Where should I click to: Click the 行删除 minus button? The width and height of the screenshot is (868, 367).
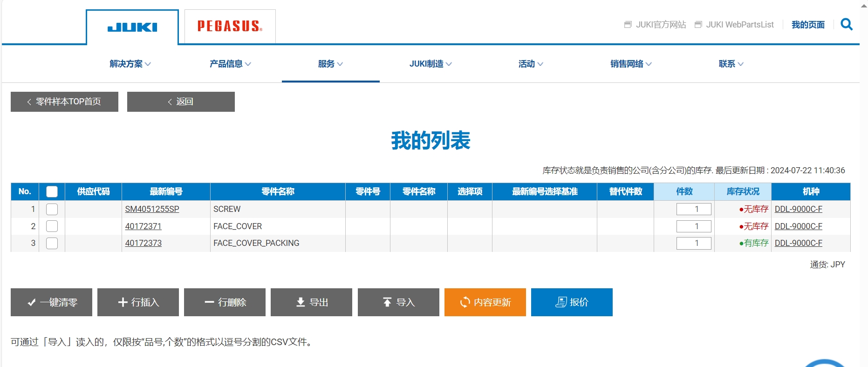click(x=225, y=302)
